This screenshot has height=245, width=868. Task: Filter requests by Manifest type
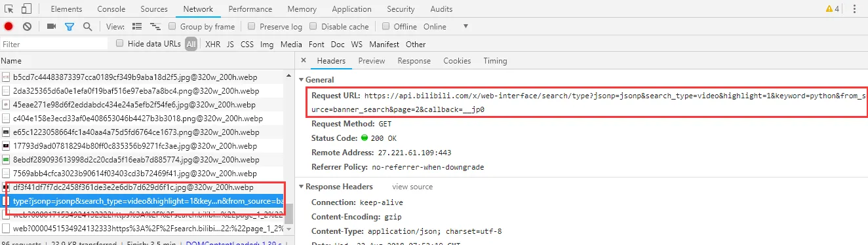point(384,44)
